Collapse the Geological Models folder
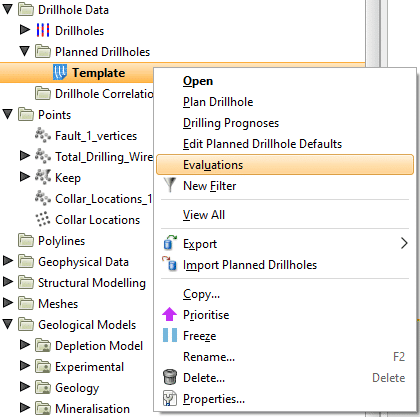Image resolution: width=420 pixels, height=417 pixels. [x=7, y=324]
